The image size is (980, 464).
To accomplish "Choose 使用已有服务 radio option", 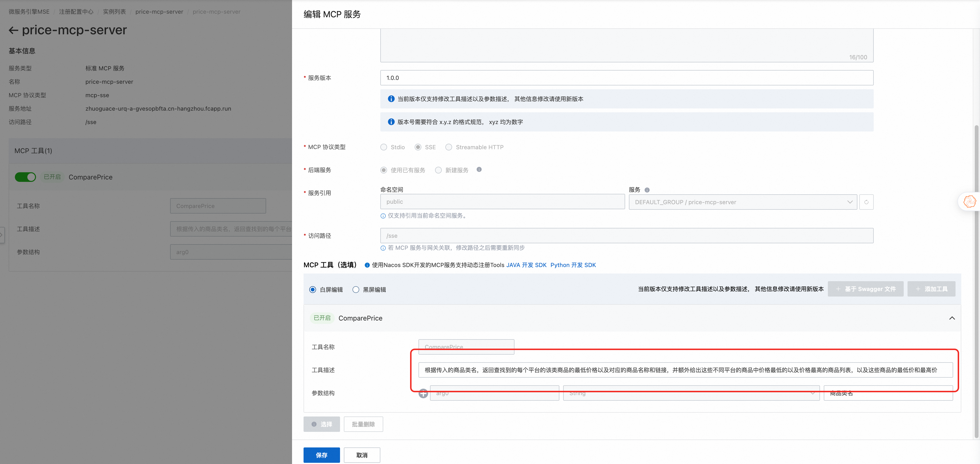I will (x=383, y=170).
